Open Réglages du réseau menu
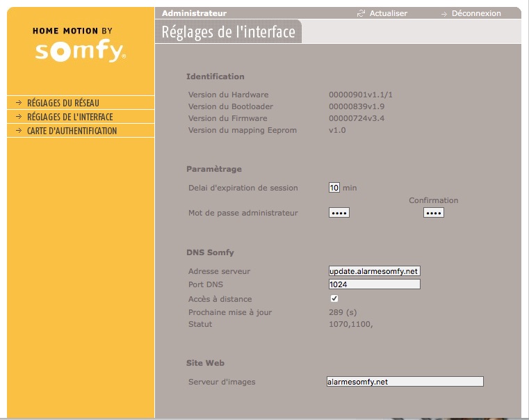529x420 pixels. click(x=63, y=102)
